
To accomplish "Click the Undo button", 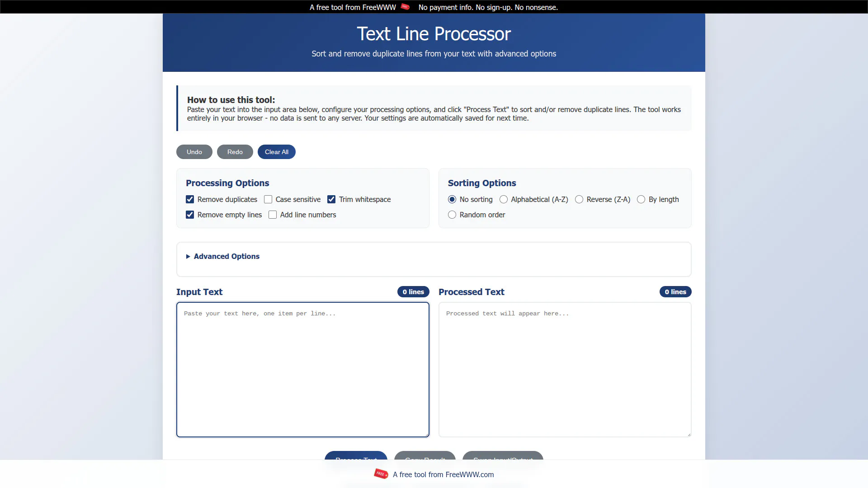I will coord(194,152).
